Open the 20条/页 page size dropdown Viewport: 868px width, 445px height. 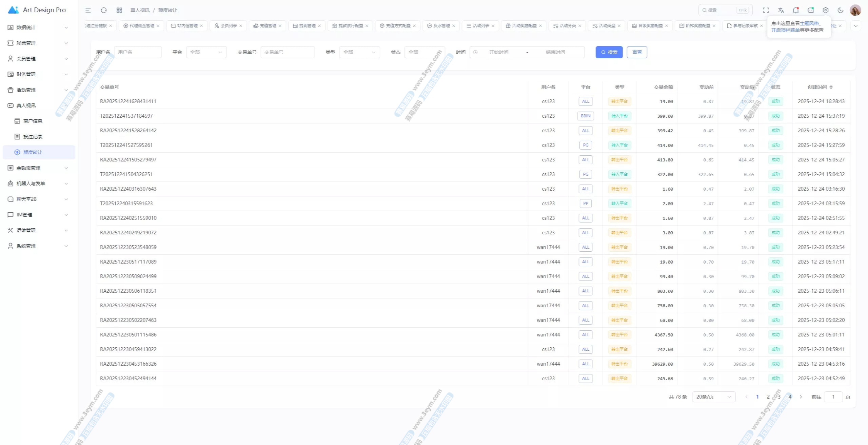(x=713, y=397)
